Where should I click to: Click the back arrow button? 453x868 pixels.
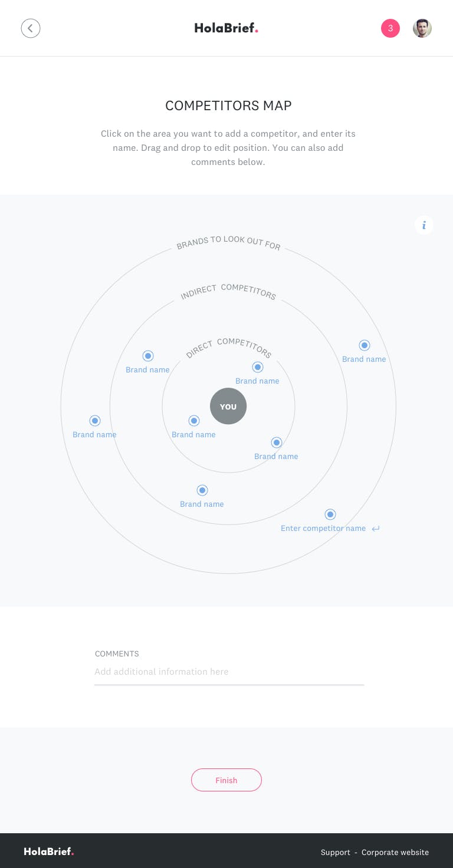click(x=31, y=28)
